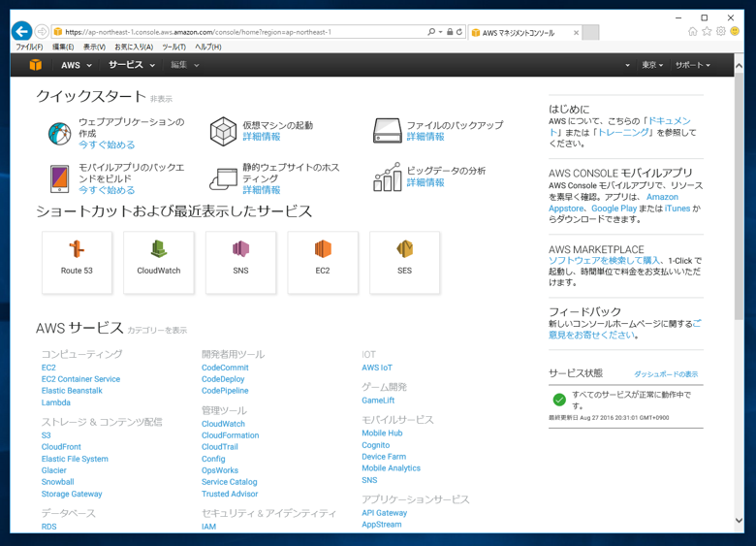Open the API Gateway service link
The height and width of the screenshot is (546, 756).
click(x=384, y=513)
